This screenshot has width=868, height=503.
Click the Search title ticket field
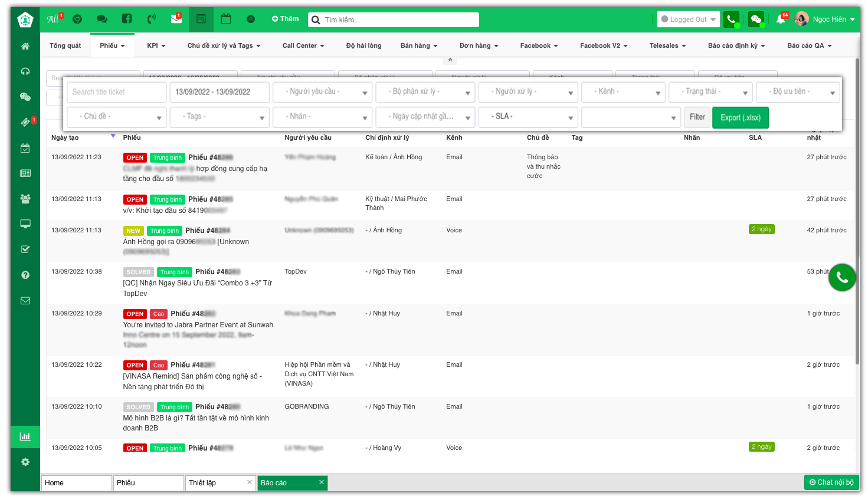(x=115, y=92)
